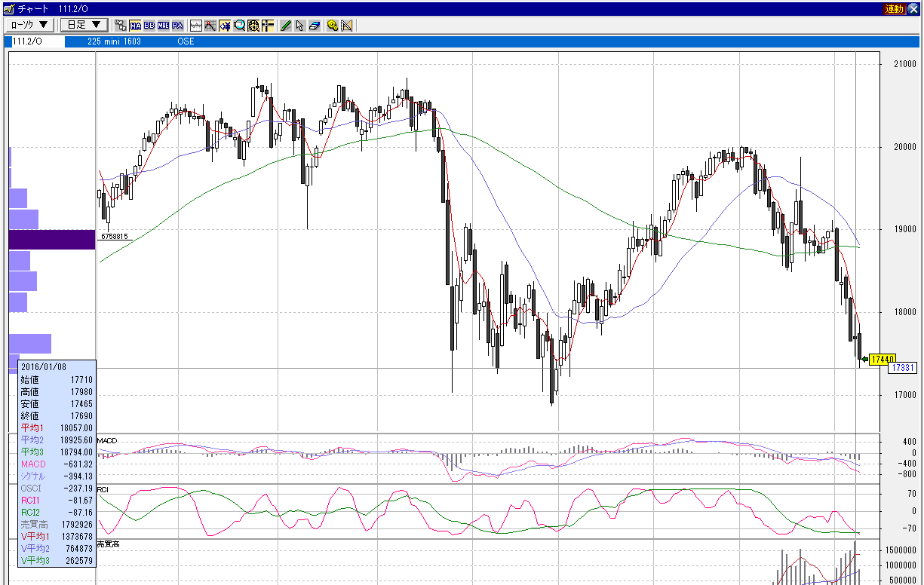Open chart settings gears icon
The image size is (924, 585).
[333, 25]
